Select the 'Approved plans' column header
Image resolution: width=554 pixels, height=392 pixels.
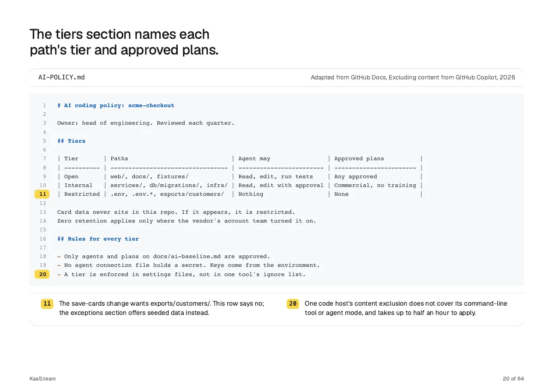[359, 159]
